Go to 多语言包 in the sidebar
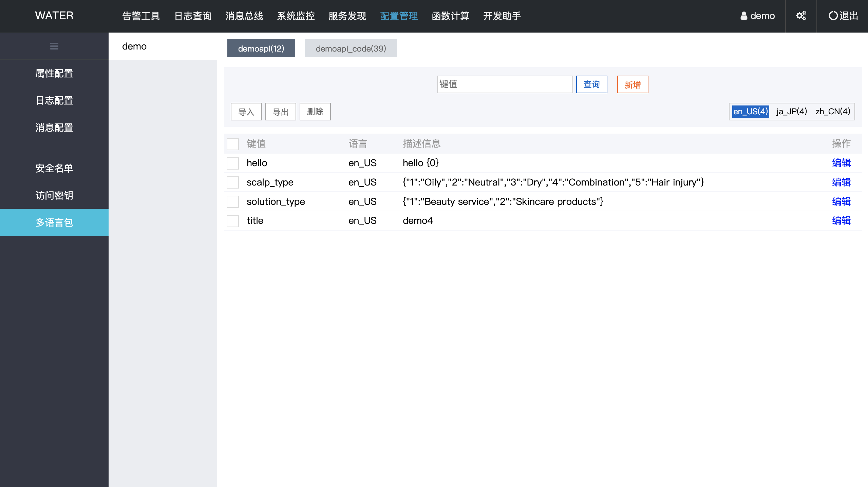Image resolution: width=868 pixels, height=487 pixels. tap(54, 222)
